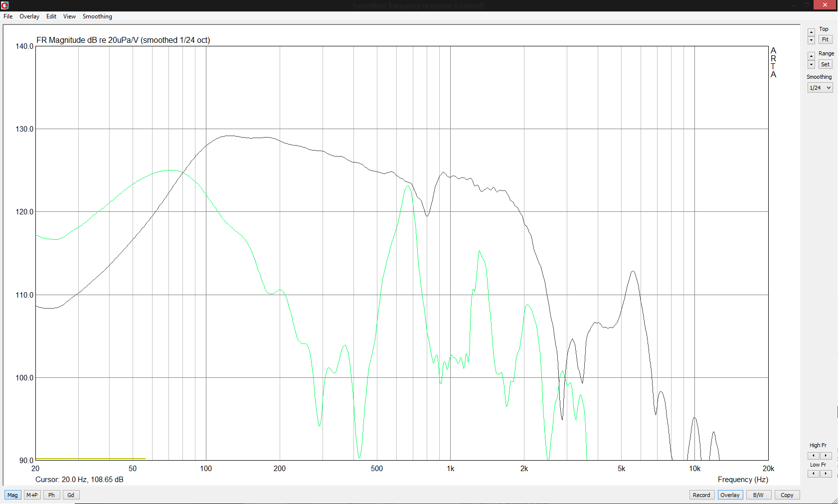Open the Overlay menu
The width and height of the screenshot is (838, 504).
pyautogui.click(x=29, y=16)
